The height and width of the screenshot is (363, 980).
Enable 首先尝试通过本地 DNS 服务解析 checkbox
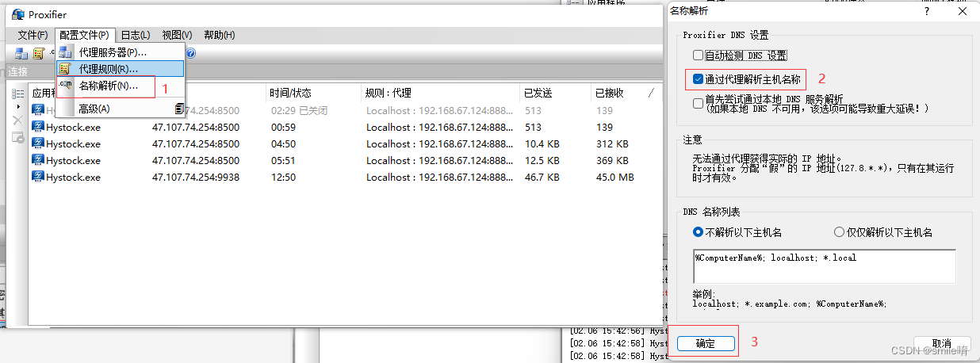(x=698, y=103)
